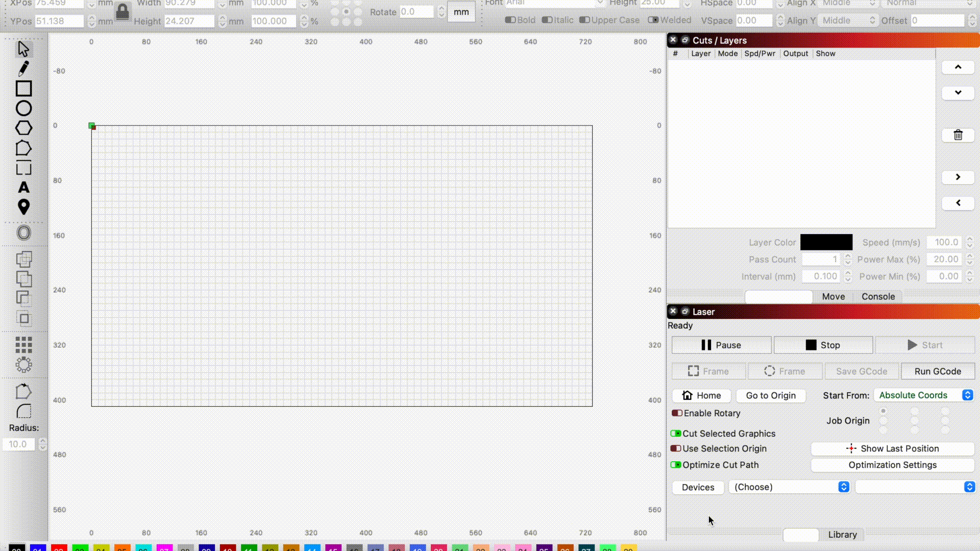Click the Offset Shapes tool
980x551 pixels.
[x=23, y=233]
